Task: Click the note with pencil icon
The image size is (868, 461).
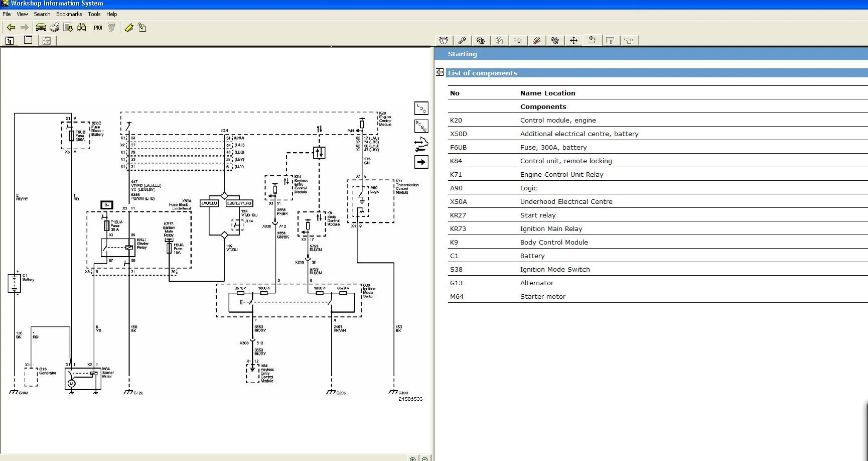Action: point(142,28)
